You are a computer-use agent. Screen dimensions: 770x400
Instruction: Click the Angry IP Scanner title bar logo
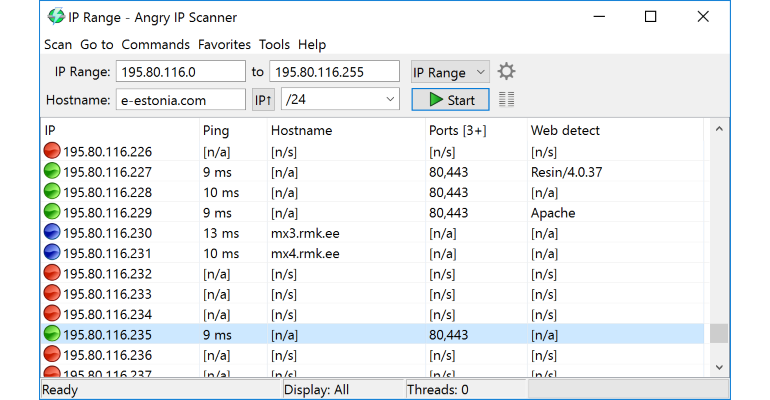click(56, 17)
